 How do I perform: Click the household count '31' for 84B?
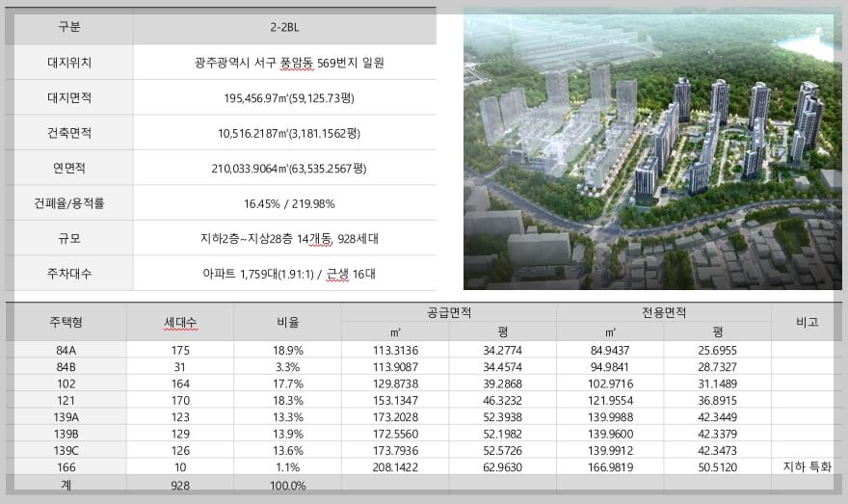point(180,366)
